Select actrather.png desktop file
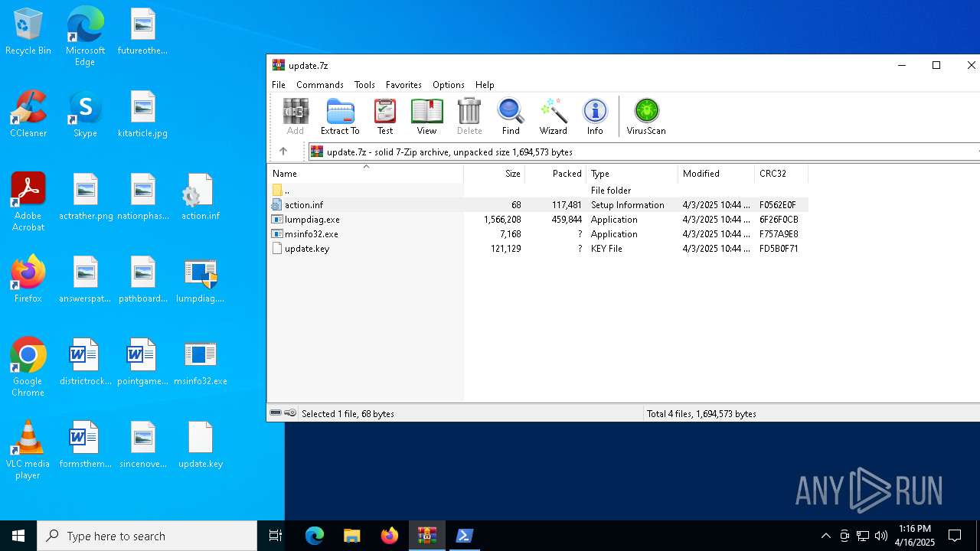This screenshot has height=551, width=980. (86, 197)
